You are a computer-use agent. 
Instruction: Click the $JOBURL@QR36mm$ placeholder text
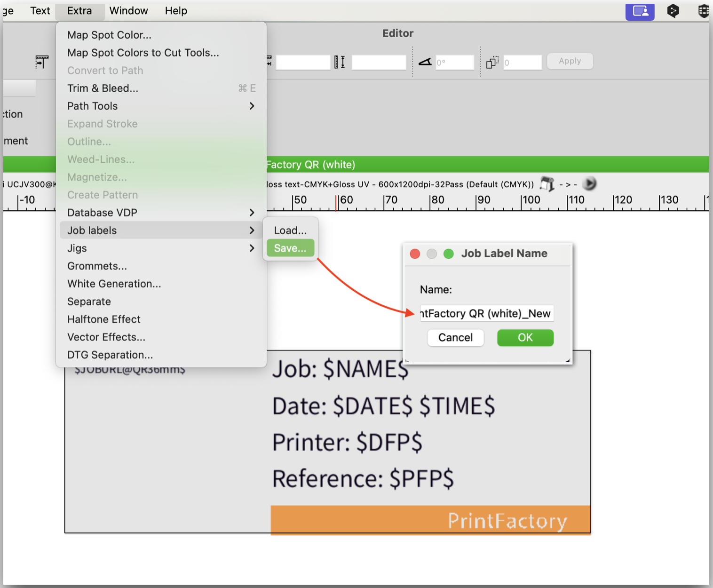[130, 370]
